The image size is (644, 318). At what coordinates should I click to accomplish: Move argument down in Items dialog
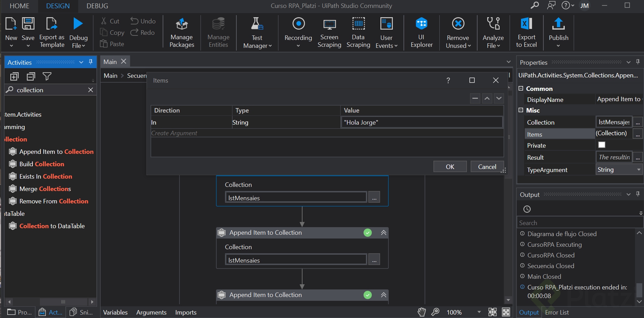click(x=499, y=98)
